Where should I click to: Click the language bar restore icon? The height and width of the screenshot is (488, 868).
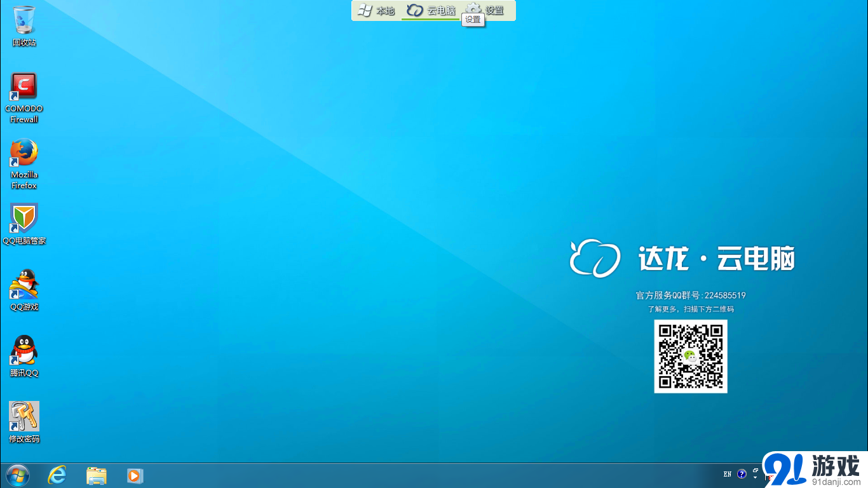(756, 471)
